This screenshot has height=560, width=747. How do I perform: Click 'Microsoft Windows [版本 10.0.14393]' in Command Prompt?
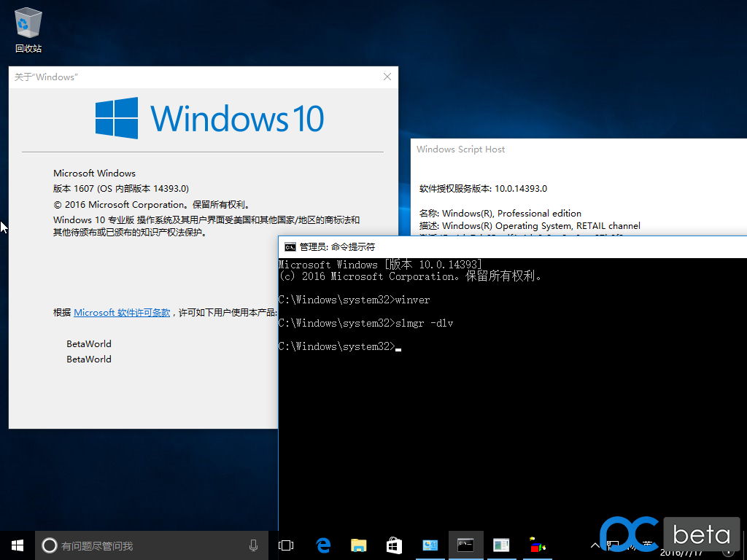click(x=380, y=264)
